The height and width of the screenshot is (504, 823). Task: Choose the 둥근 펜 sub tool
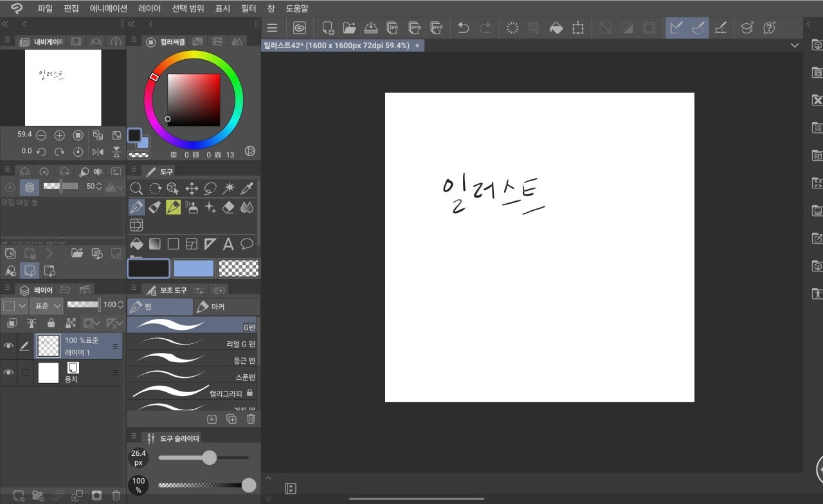tap(192, 360)
